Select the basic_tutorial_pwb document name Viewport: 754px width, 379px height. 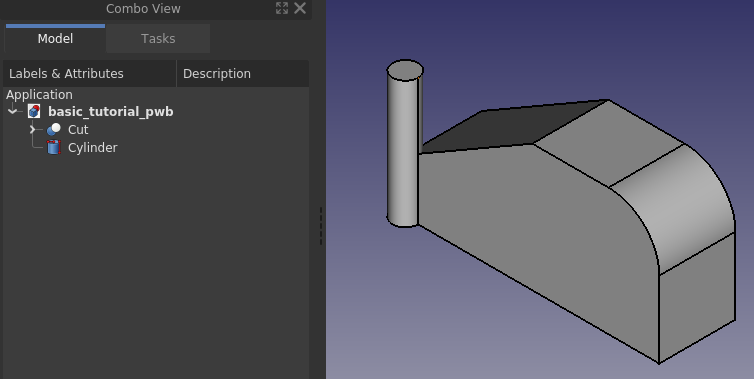click(x=111, y=112)
